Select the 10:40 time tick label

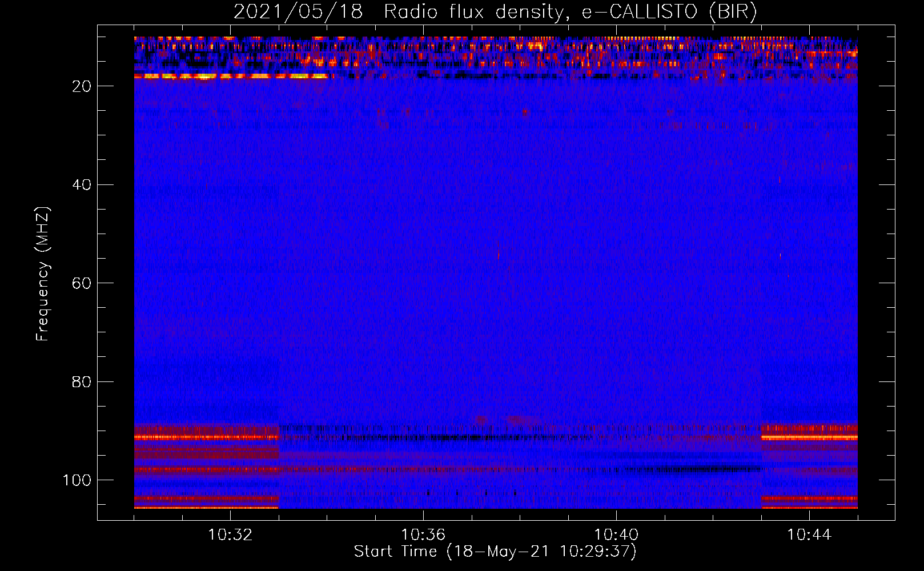(x=616, y=535)
